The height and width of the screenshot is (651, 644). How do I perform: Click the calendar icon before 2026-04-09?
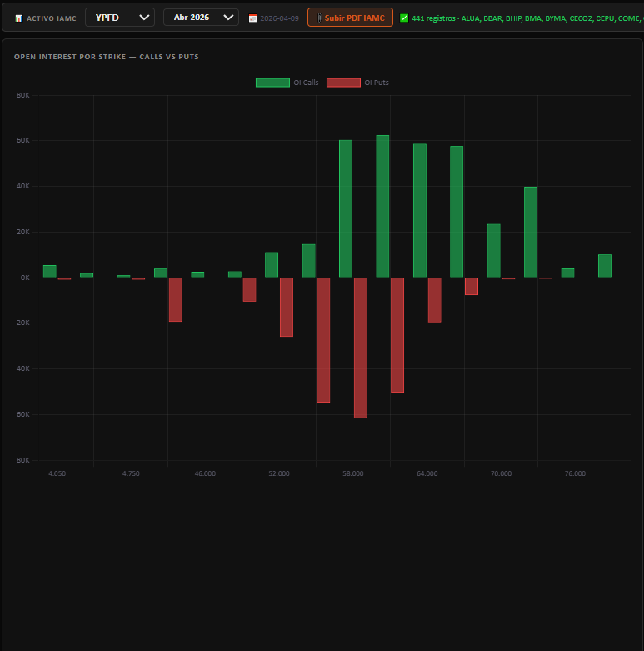point(252,18)
